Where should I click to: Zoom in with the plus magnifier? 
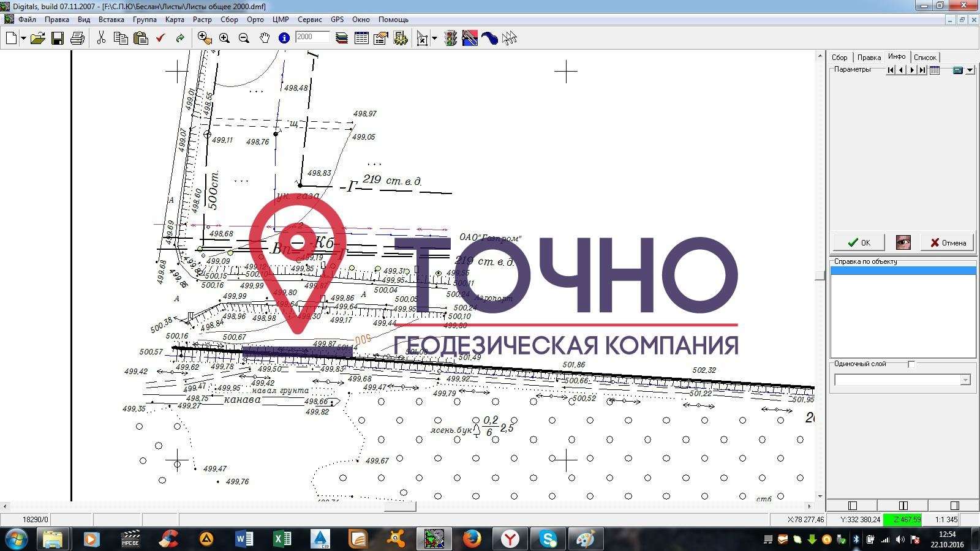(x=224, y=39)
